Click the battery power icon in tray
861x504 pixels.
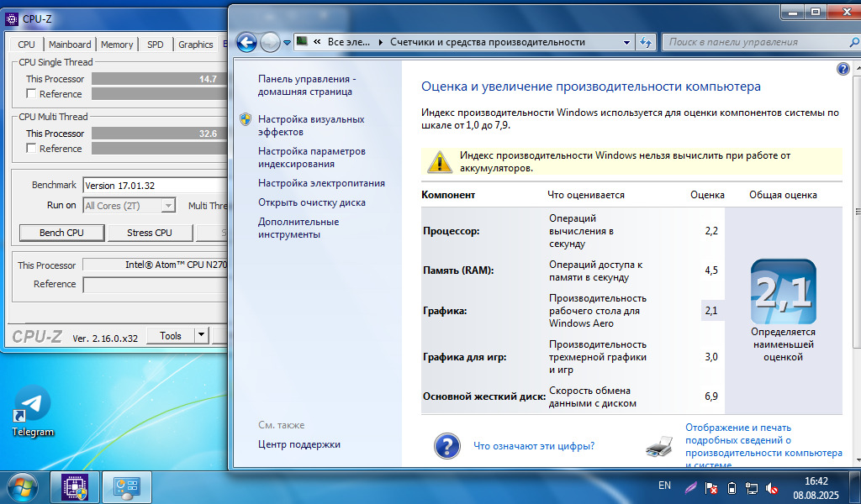click(732, 487)
